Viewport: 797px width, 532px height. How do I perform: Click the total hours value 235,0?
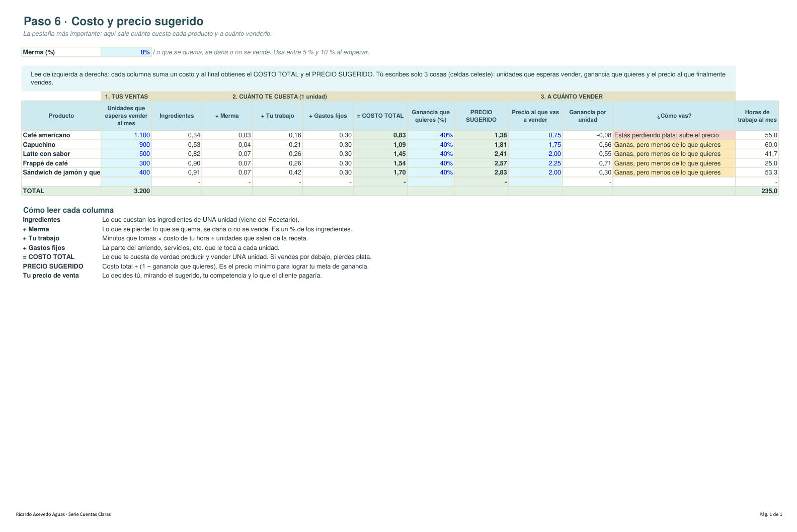pos(757,191)
